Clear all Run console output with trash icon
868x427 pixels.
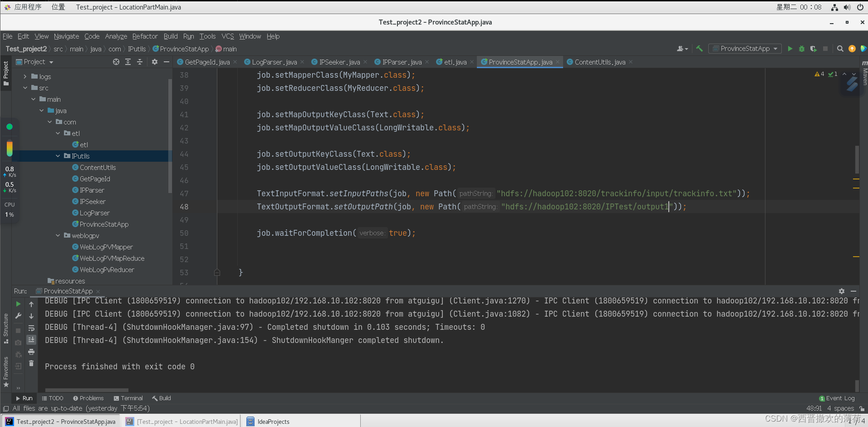coord(31,363)
